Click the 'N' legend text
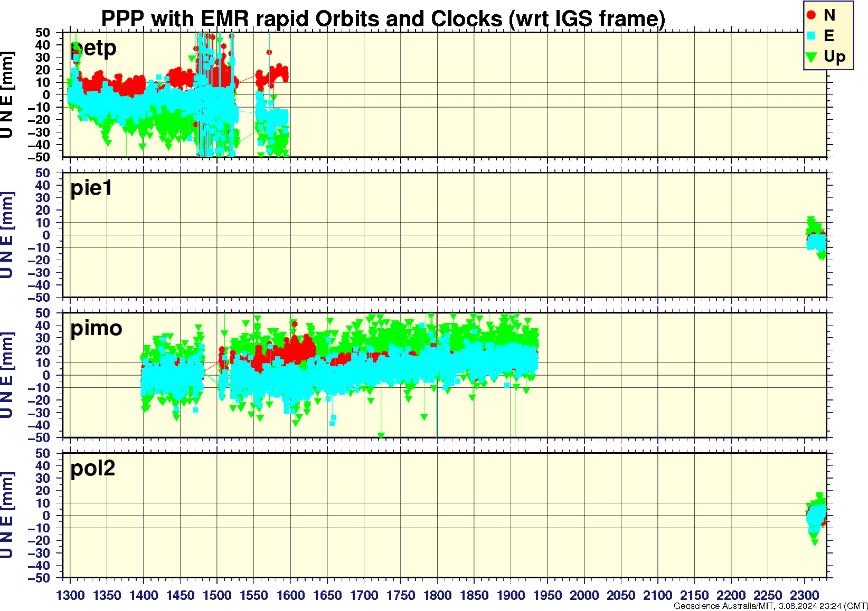The image size is (868, 611). point(829,15)
